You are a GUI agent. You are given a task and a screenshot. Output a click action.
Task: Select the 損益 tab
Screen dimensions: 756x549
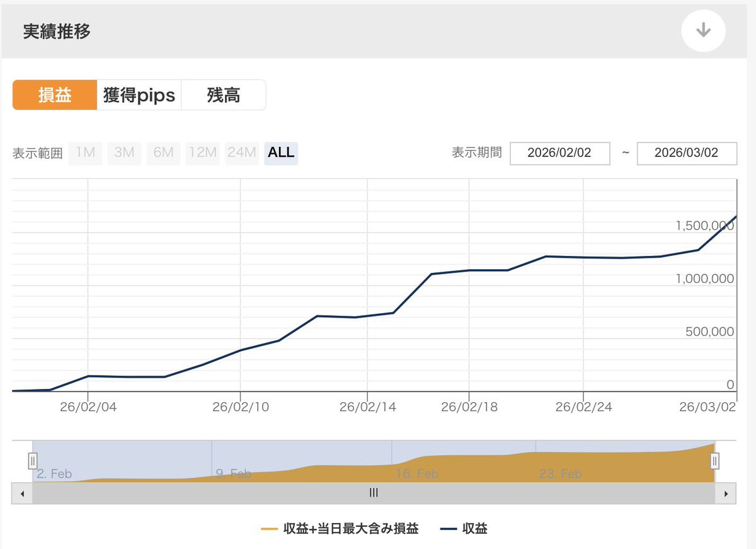coord(55,95)
